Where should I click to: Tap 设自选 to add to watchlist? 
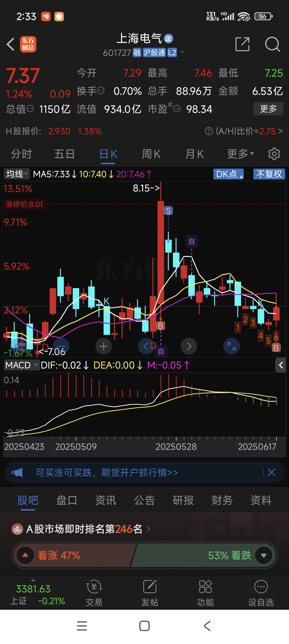261,593
